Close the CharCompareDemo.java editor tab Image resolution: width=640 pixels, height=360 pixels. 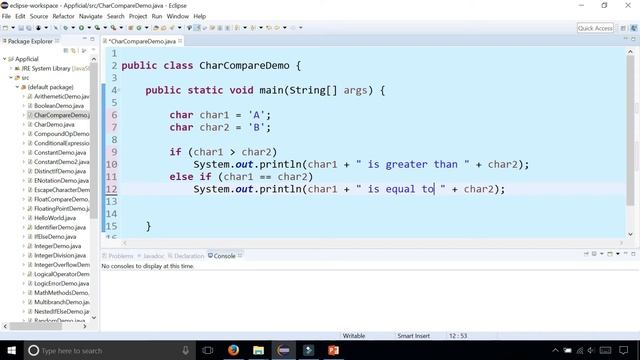pyautogui.click(x=180, y=41)
